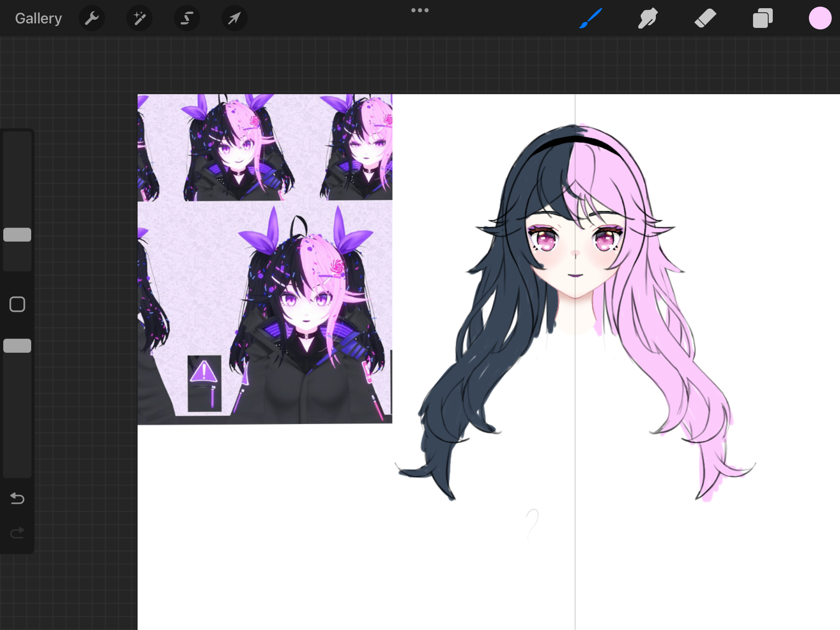Open the Gallery

39,18
